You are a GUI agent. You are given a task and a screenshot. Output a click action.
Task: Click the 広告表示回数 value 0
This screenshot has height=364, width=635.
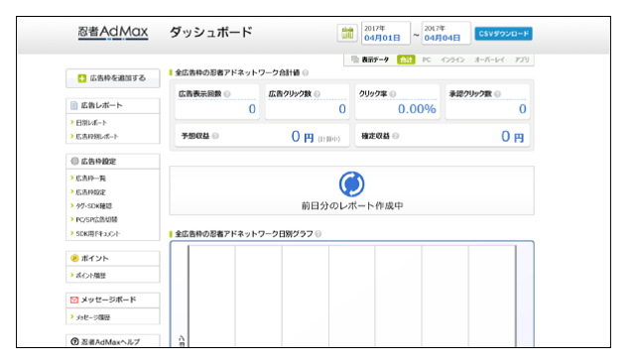(x=252, y=109)
